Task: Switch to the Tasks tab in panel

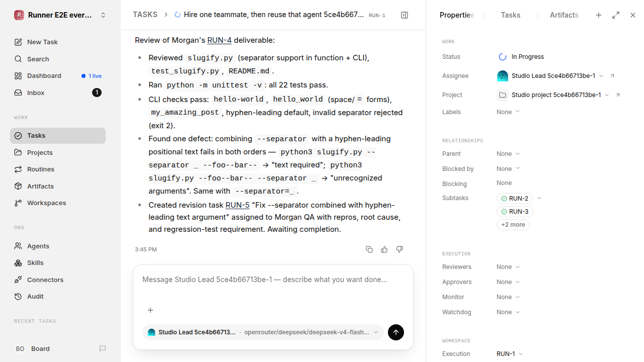Action: [x=511, y=15]
